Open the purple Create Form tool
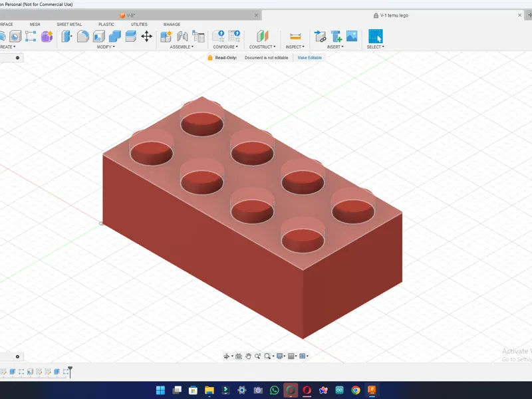Screen dimensions: 532x399 pyautogui.click(x=47, y=37)
